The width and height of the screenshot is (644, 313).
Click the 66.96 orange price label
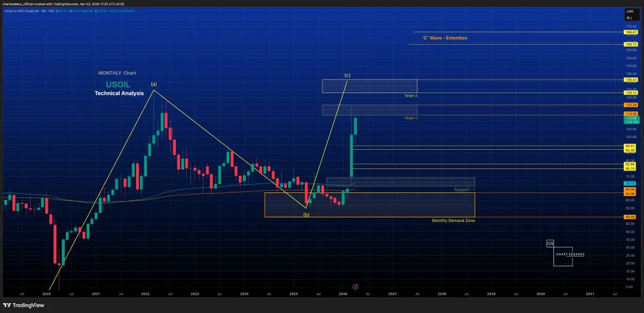point(630,189)
